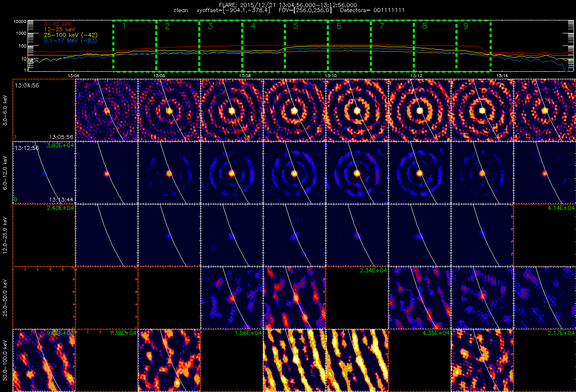
Task: Select time interval marker 4 on light curve
Action: [x=253, y=26]
